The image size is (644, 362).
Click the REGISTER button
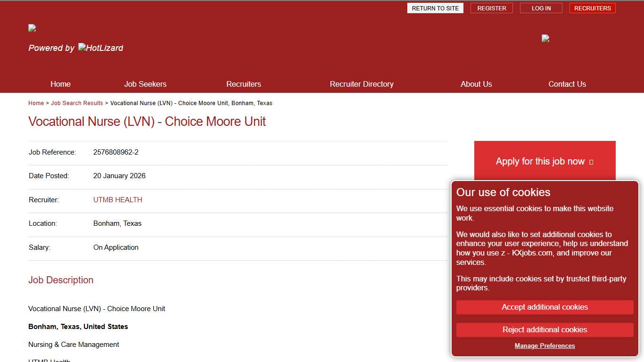coord(491,8)
